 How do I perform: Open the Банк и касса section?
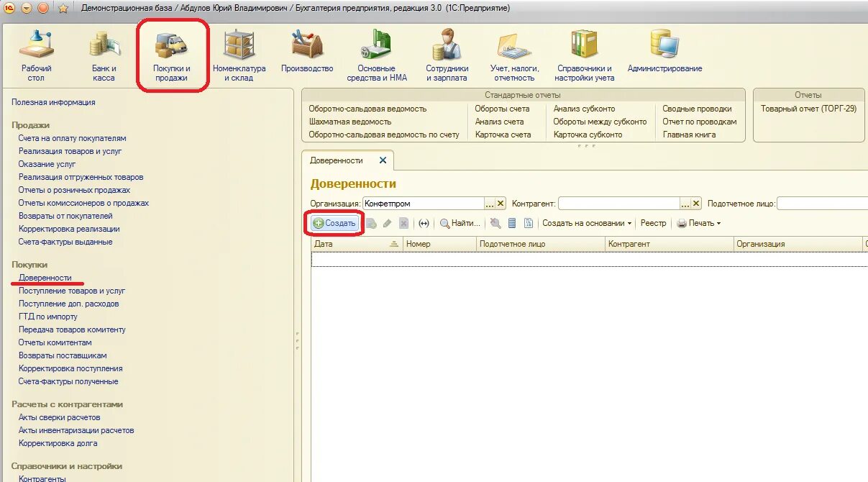[x=104, y=56]
